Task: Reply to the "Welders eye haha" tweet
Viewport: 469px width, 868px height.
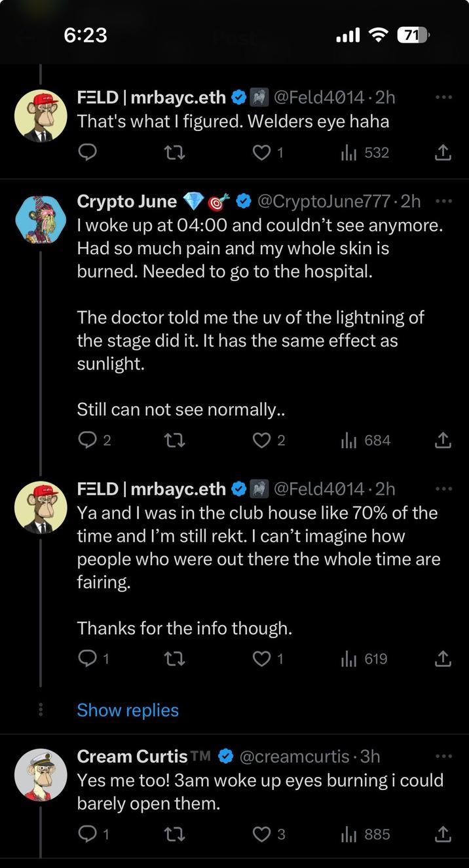Action: click(87, 153)
